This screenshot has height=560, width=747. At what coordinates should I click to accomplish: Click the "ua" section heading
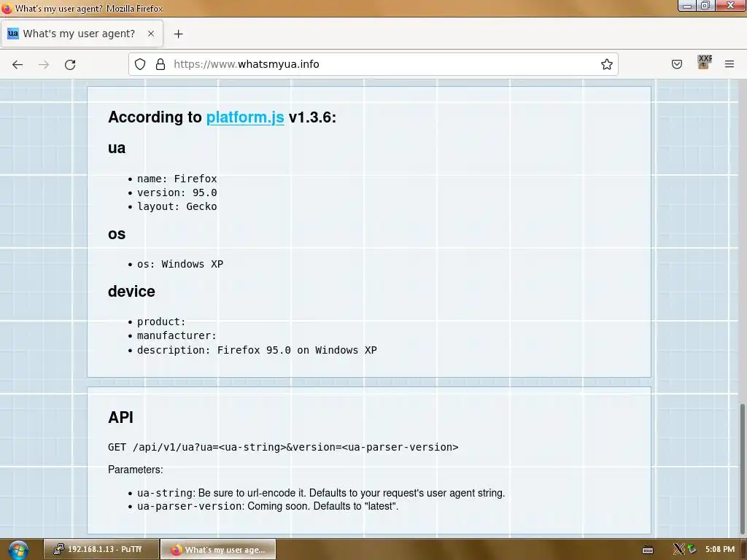tap(117, 147)
